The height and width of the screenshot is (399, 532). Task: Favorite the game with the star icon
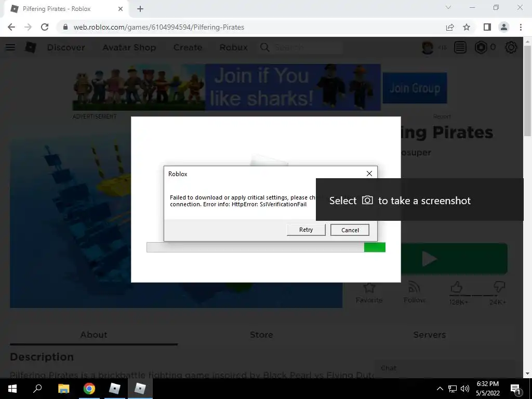[369, 288]
